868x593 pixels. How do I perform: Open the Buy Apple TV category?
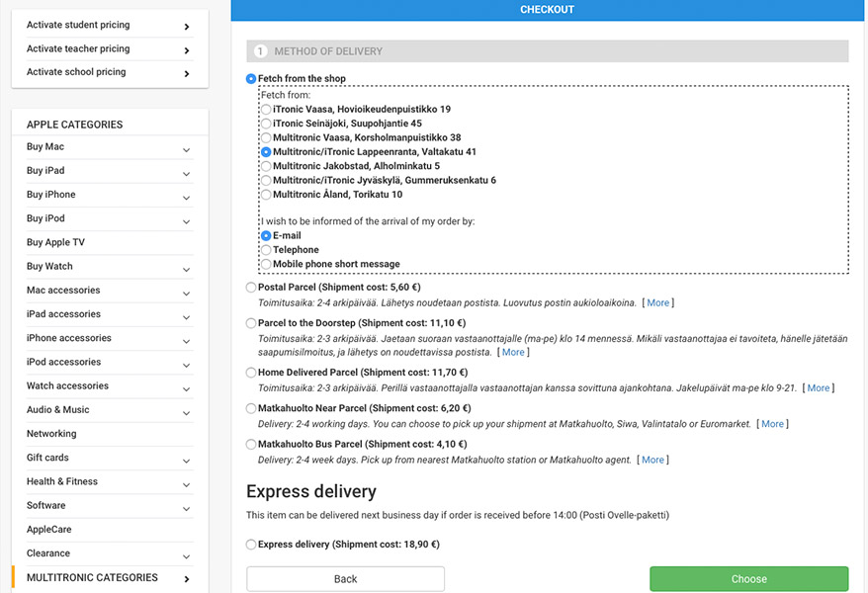click(55, 242)
